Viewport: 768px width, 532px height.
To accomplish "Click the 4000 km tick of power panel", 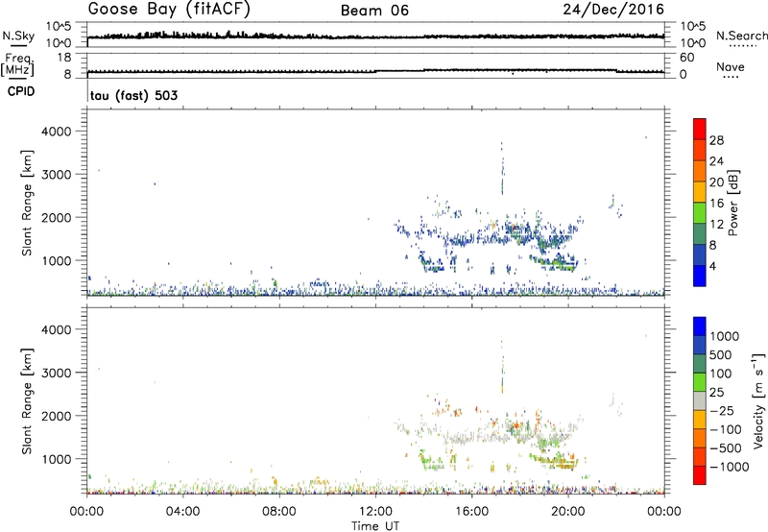I will [x=57, y=132].
